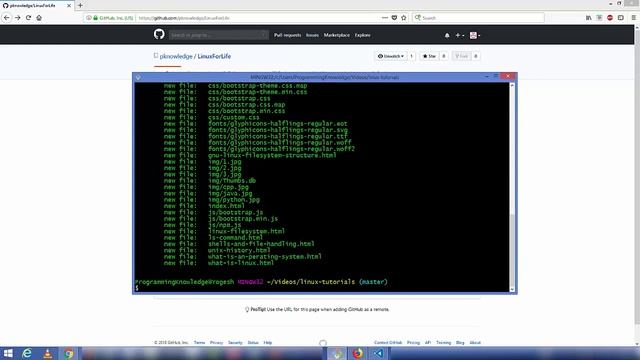Focus the GitHub search box
Screen dimensions: 640x360
[x=219, y=36]
